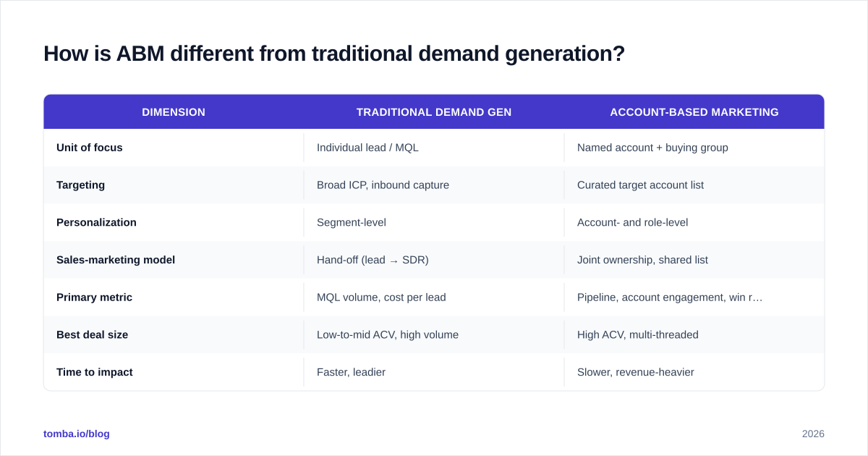This screenshot has width=868, height=456.
Task: Click the 'Low-to-mid ACV, high volume' cell
Action: (388, 334)
